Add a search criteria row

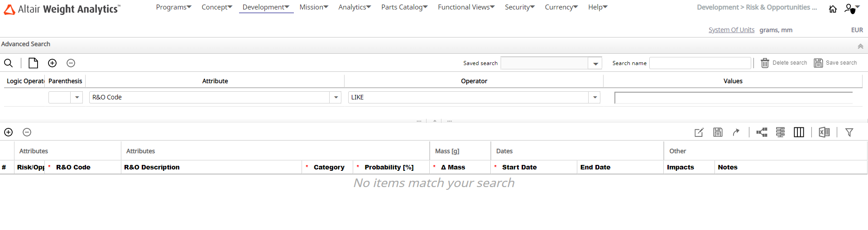pyautogui.click(x=53, y=63)
